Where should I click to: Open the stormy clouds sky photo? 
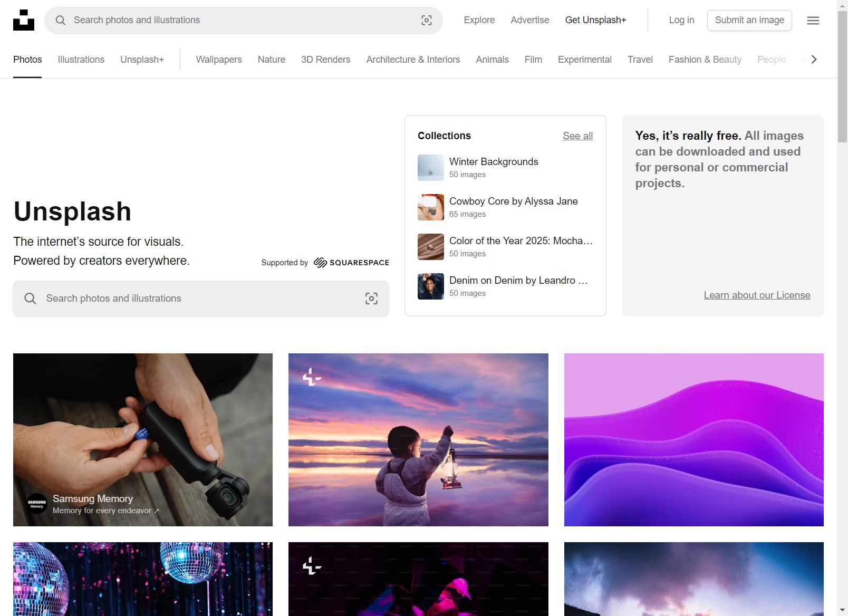click(694, 579)
